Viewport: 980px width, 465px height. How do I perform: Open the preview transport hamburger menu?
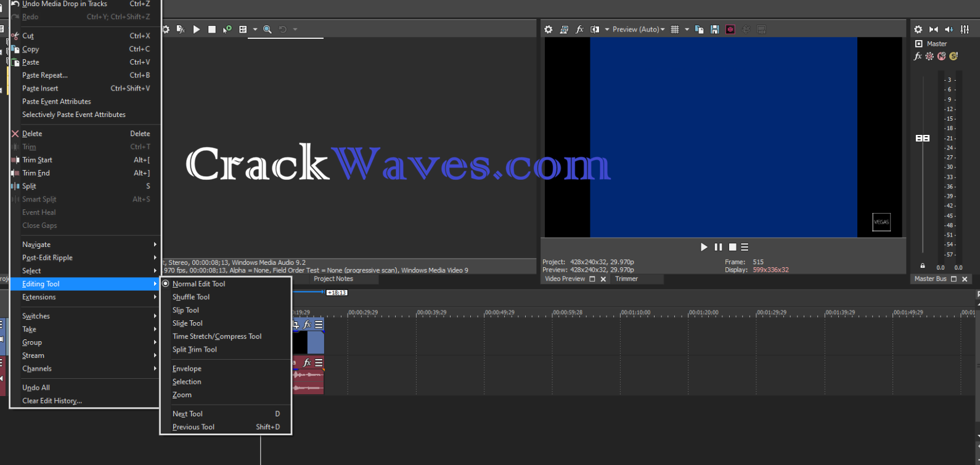pos(745,247)
